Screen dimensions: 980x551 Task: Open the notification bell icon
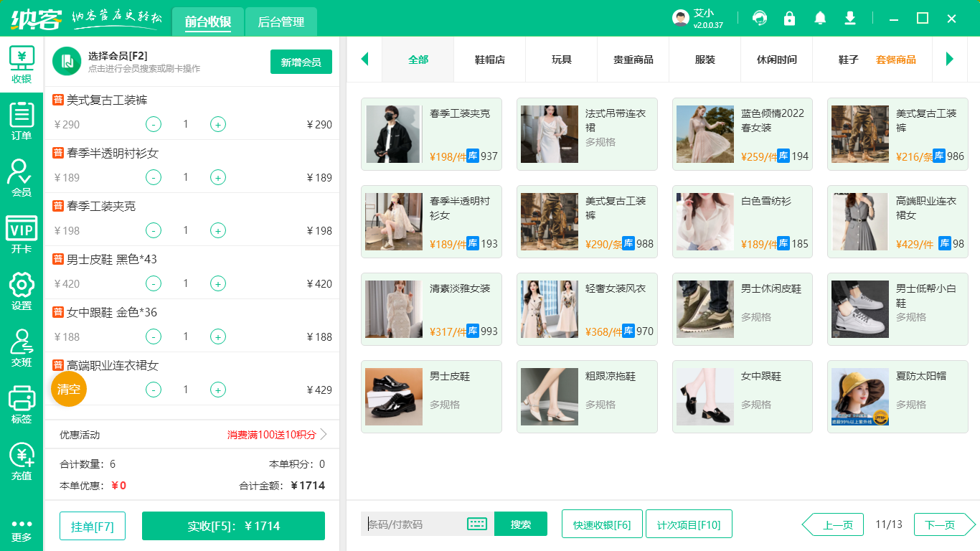(820, 19)
